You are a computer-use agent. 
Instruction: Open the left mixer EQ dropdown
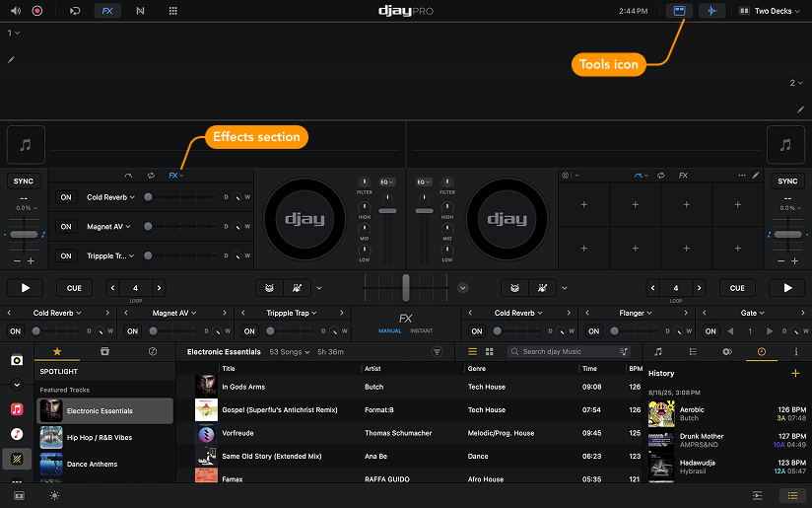point(387,181)
